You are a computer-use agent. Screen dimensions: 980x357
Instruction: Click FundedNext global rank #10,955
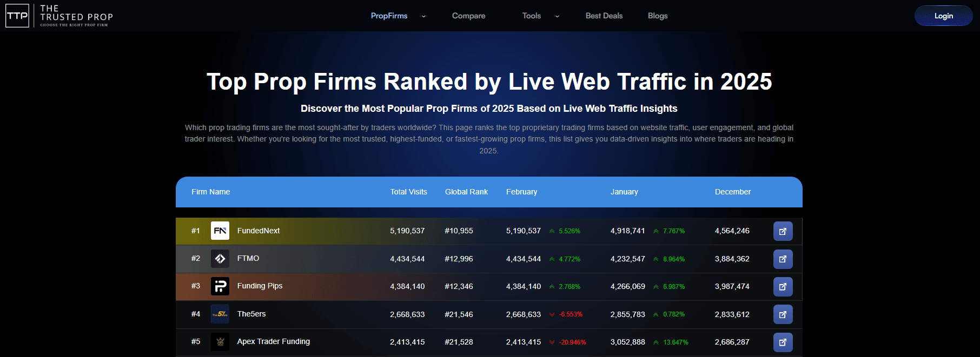(x=459, y=231)
